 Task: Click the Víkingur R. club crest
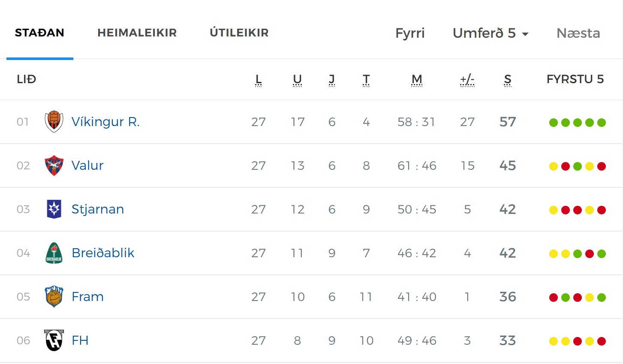point(54,122)
